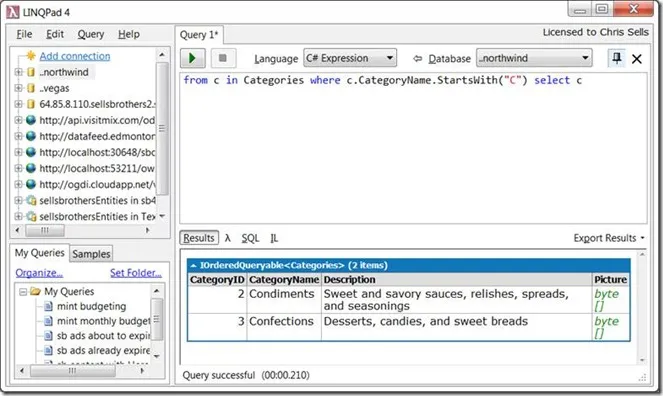Click the scroll-up arrow of My Queries list

156,291
